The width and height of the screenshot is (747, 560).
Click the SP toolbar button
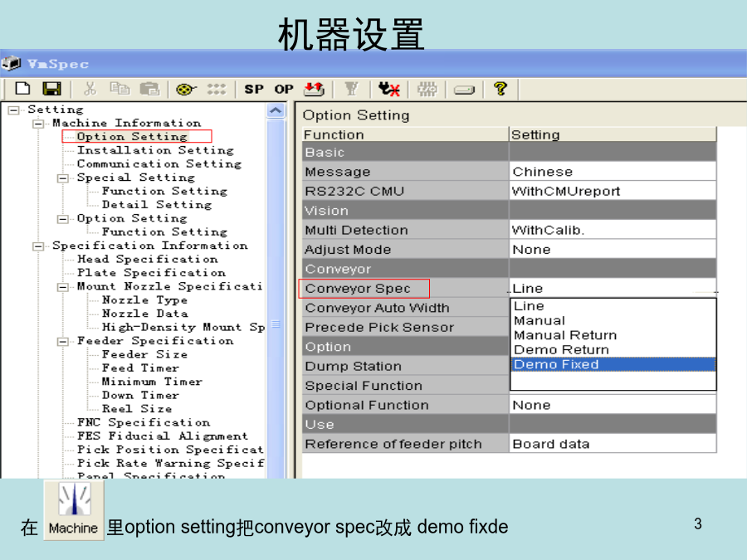pos(253,89)
